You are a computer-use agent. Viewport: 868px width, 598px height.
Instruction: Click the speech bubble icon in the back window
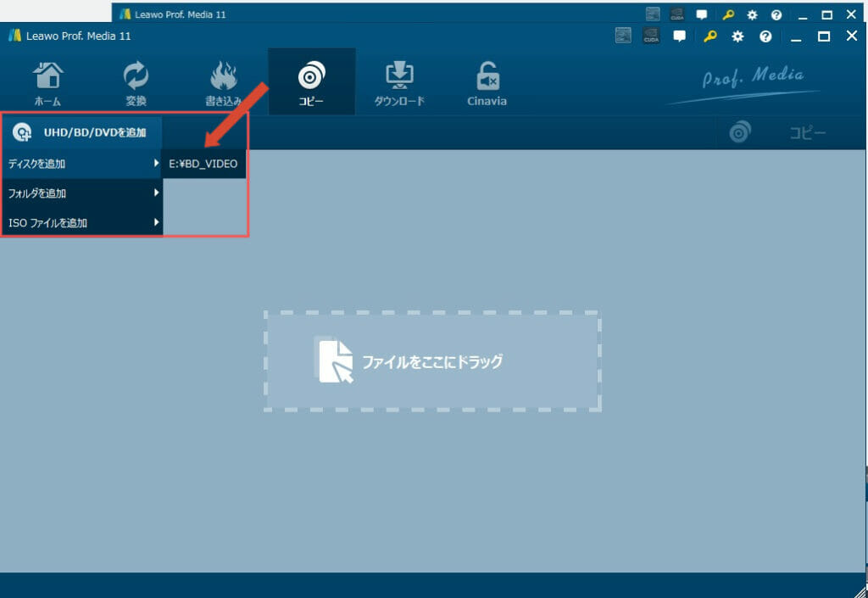pyautogui.click(x=701, y=15)
